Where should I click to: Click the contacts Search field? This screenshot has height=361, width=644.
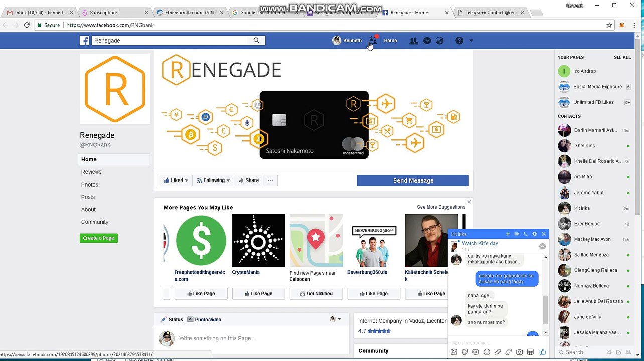(582, 352)
